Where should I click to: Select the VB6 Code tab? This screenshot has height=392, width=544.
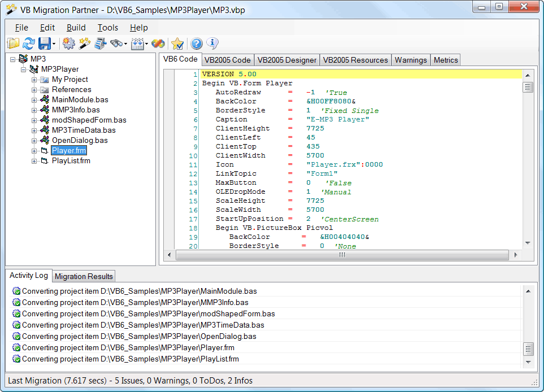click(180, 59)
